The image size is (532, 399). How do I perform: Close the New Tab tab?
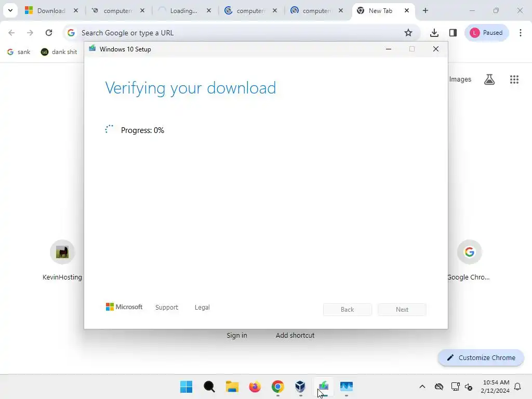406,10
